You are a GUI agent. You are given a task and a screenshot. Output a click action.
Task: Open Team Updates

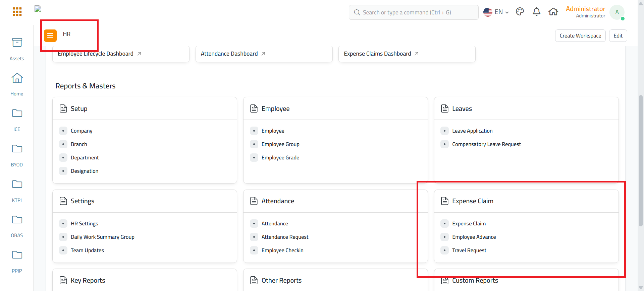click(87, 250)
